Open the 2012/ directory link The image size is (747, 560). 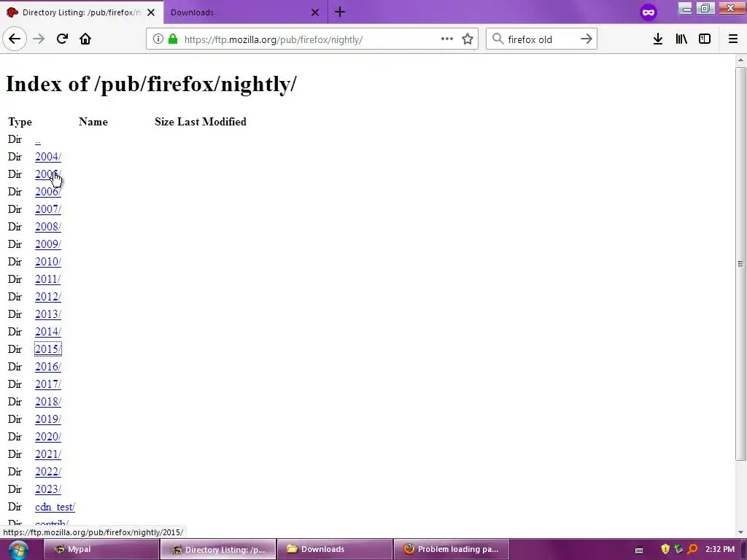point(48,297)
